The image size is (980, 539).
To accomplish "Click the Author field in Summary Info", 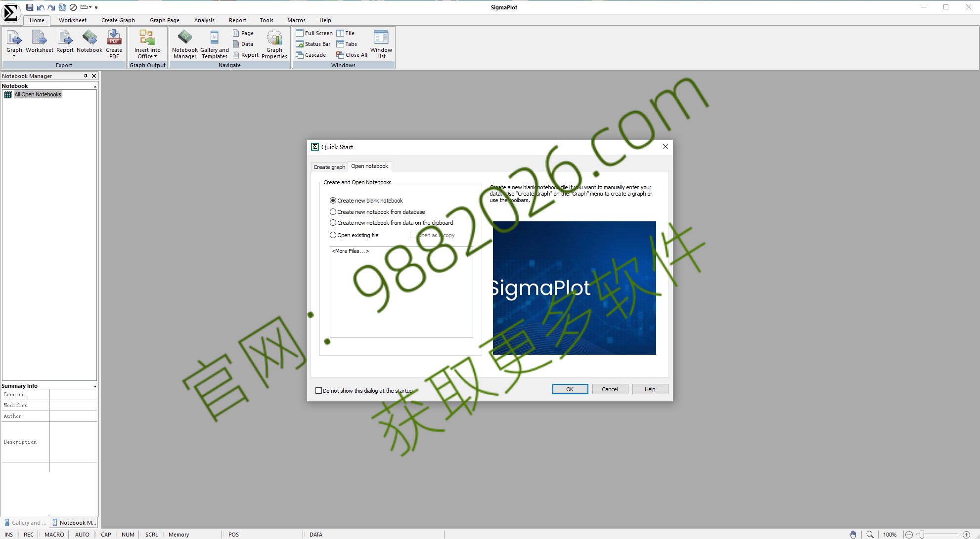I will tap(73, 416).
